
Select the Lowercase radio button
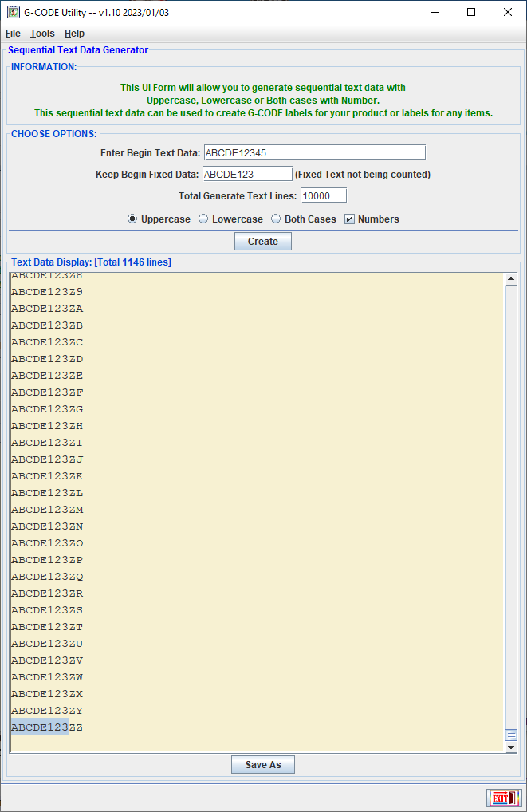pyautogui.click(x=203, y=219)
